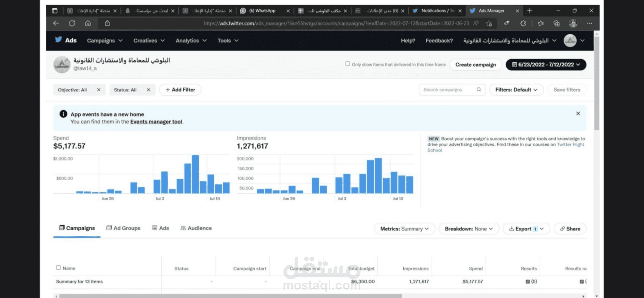The width and height of the screenshot is (644, 298).
Task: Switch to the Audience tab
Action: [x=196, y=228]
